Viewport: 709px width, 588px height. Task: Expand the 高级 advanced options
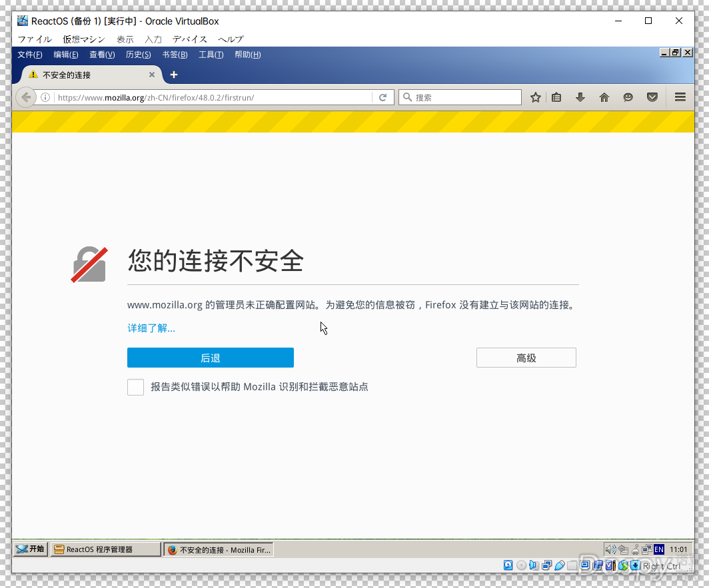click(x=526, y=358)
